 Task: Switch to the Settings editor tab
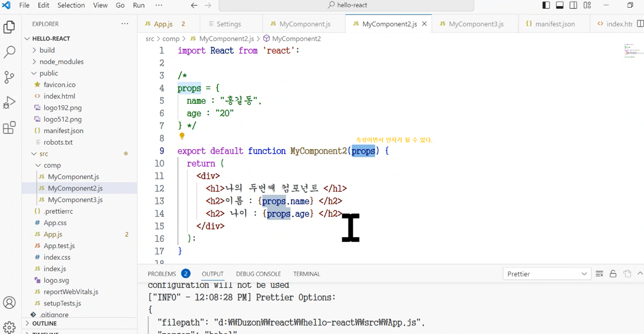click(x=231, y=24)
